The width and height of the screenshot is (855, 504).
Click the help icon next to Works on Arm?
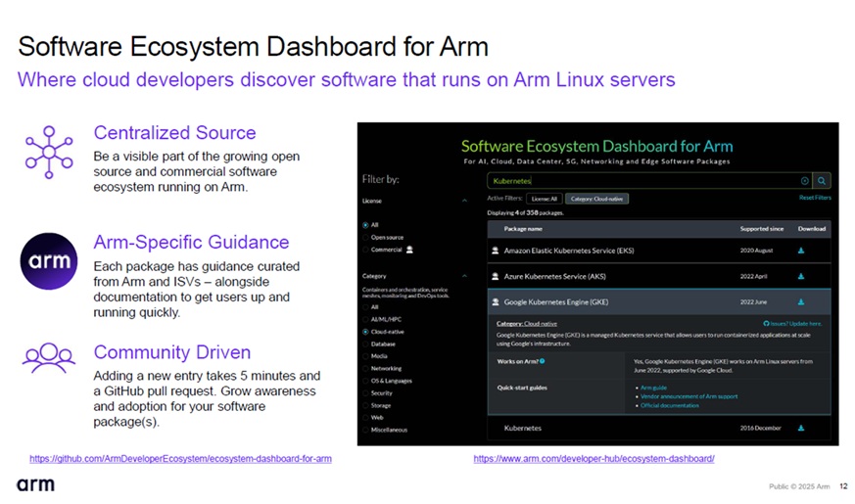point(542,361)
